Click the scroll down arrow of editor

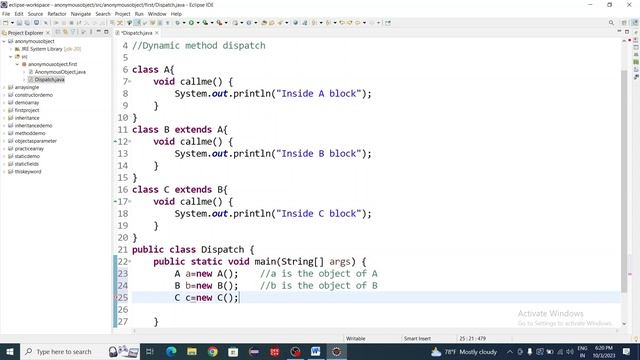click(x=624, y=324)
